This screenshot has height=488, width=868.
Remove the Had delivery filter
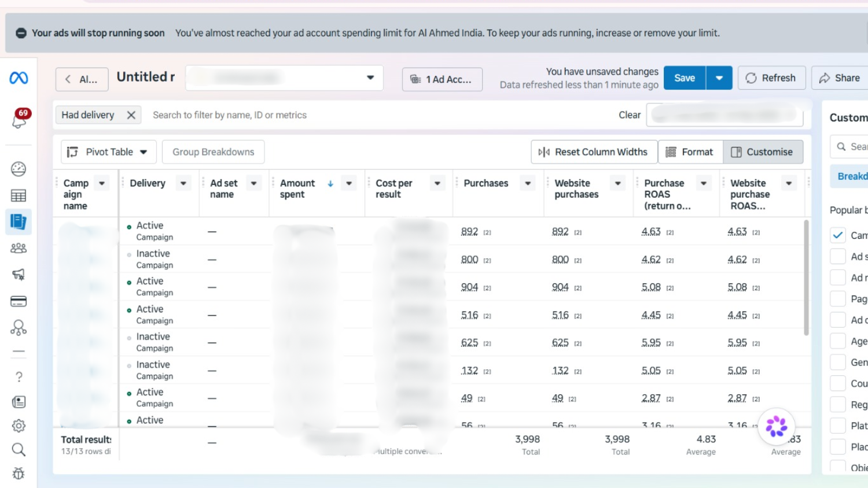click(131, 115)
